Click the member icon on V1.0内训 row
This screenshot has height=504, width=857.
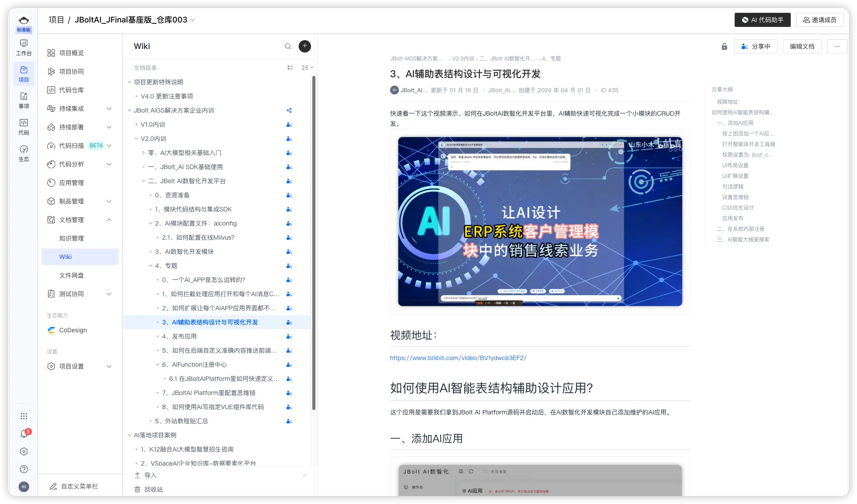coord(289,124)
